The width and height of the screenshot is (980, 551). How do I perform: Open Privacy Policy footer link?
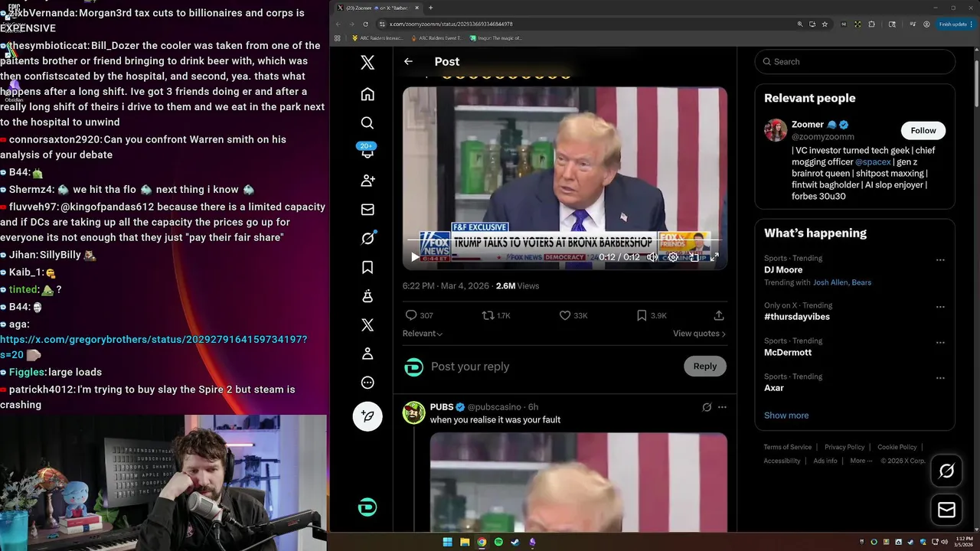click(844, 447)
